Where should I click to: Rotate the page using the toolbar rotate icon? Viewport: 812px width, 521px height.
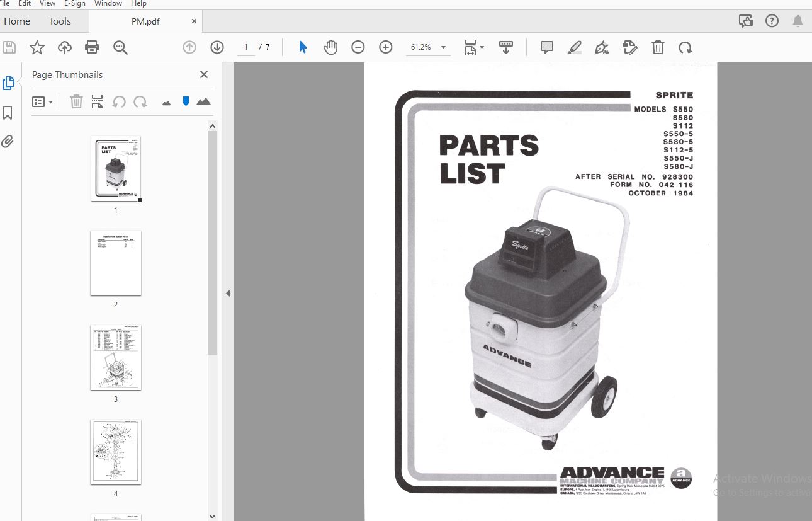click(x=685, y=47)
